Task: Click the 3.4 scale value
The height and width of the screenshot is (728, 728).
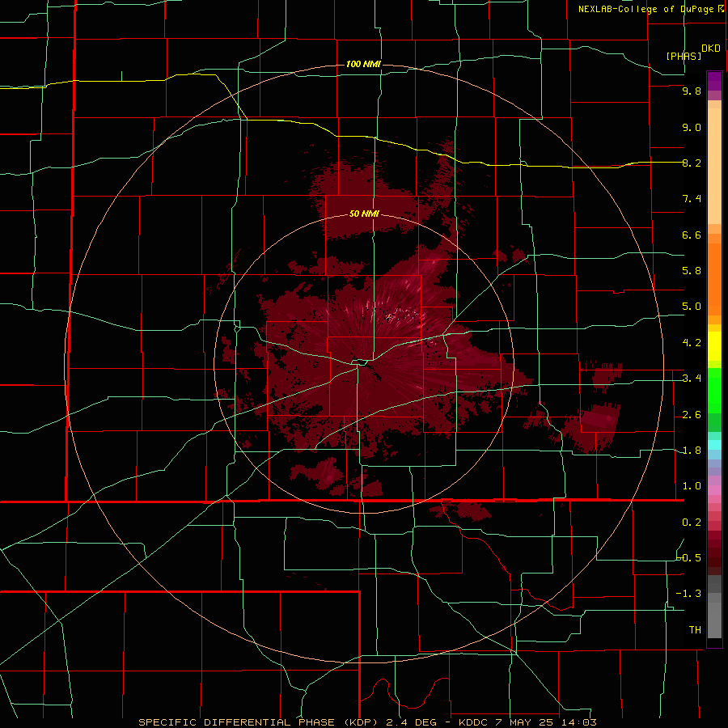Action: (692, 379)
